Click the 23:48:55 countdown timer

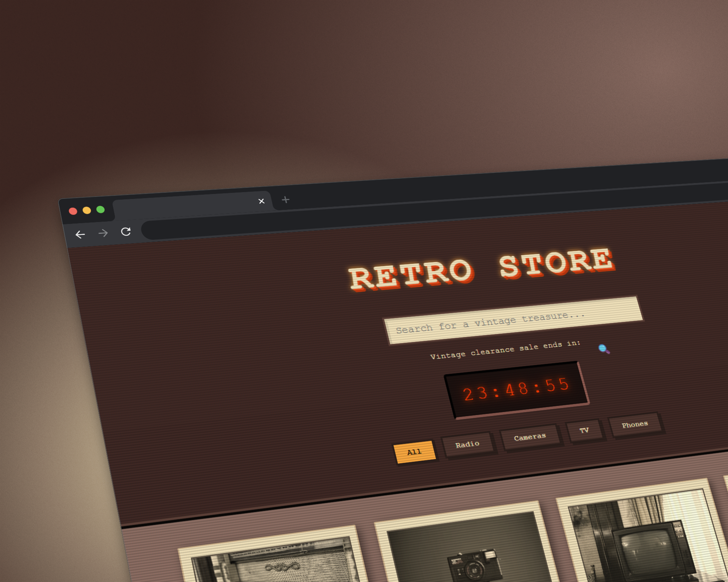pyautogui.click(x=516, y=390)
